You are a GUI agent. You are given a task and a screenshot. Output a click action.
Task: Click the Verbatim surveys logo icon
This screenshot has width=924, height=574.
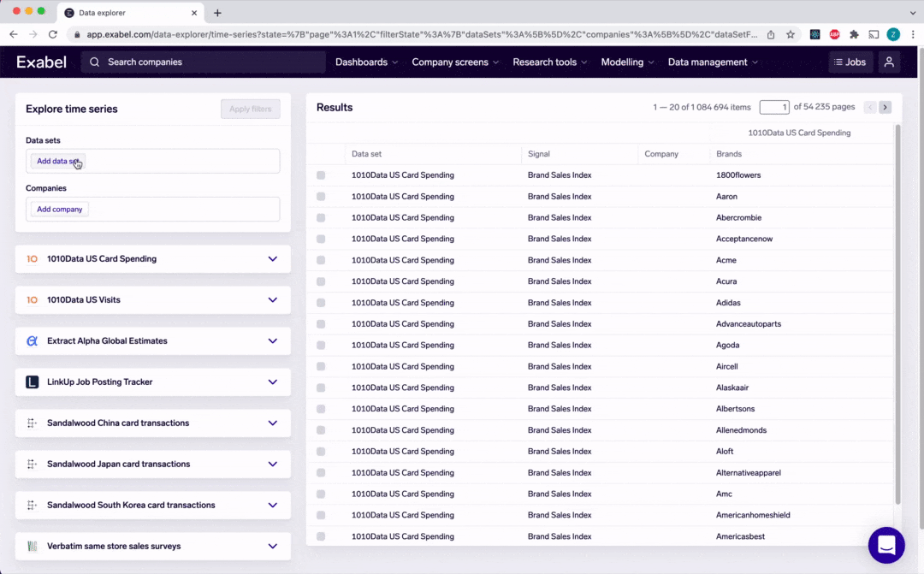[x=32, y=547]
